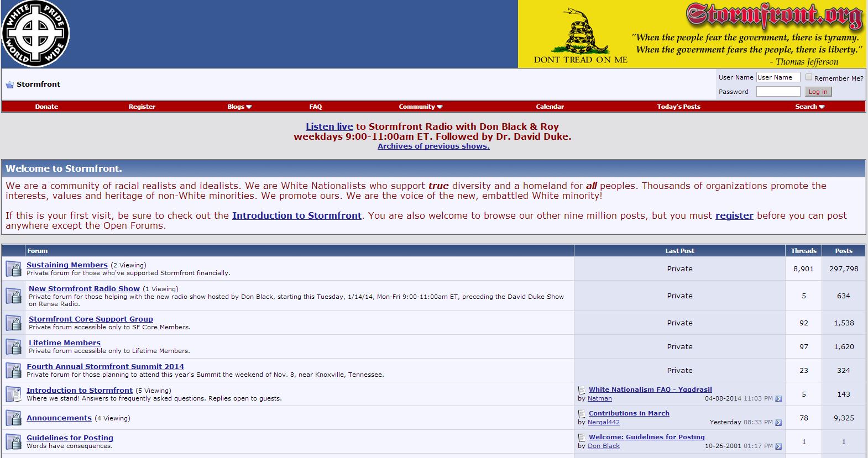View Natman's profile
868x458 pixels.
coord(600,398)
